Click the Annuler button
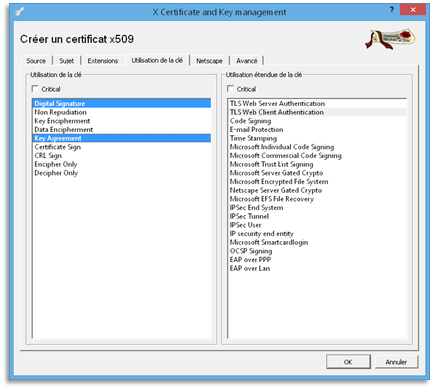The width and height of the screenshot is (433, 389). click(396, 362)
